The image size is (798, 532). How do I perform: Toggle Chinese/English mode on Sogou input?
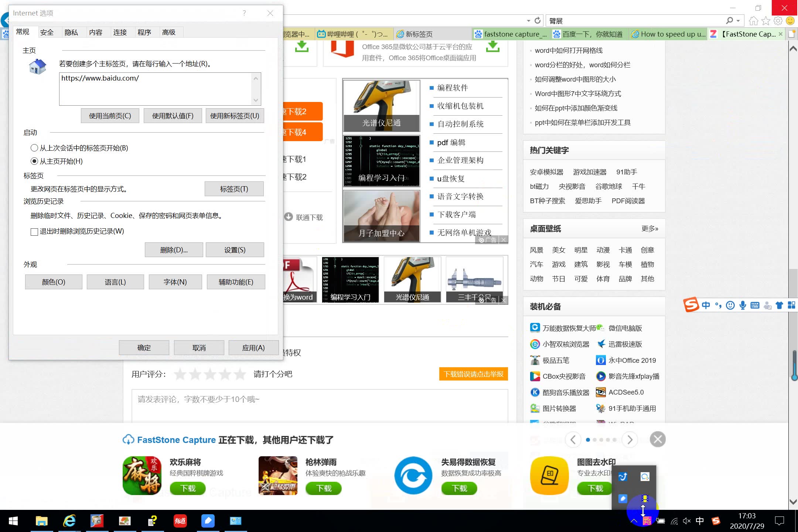706,305
